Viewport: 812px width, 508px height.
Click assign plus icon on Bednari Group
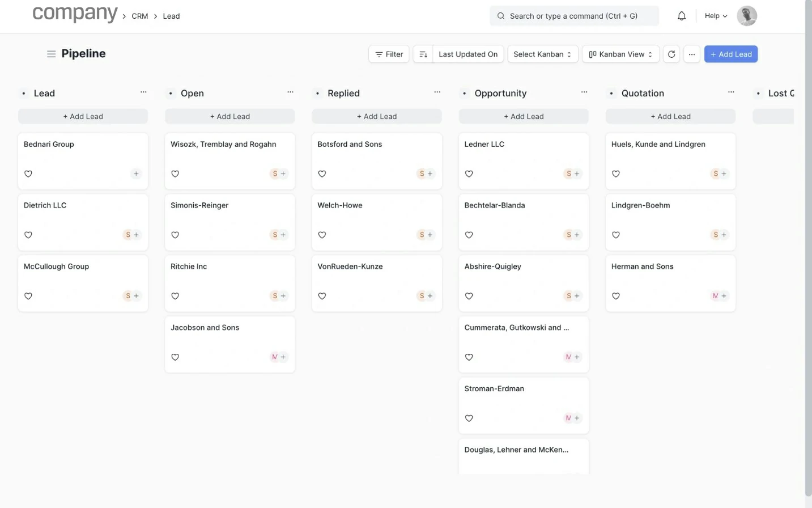(x=136, y=173)
